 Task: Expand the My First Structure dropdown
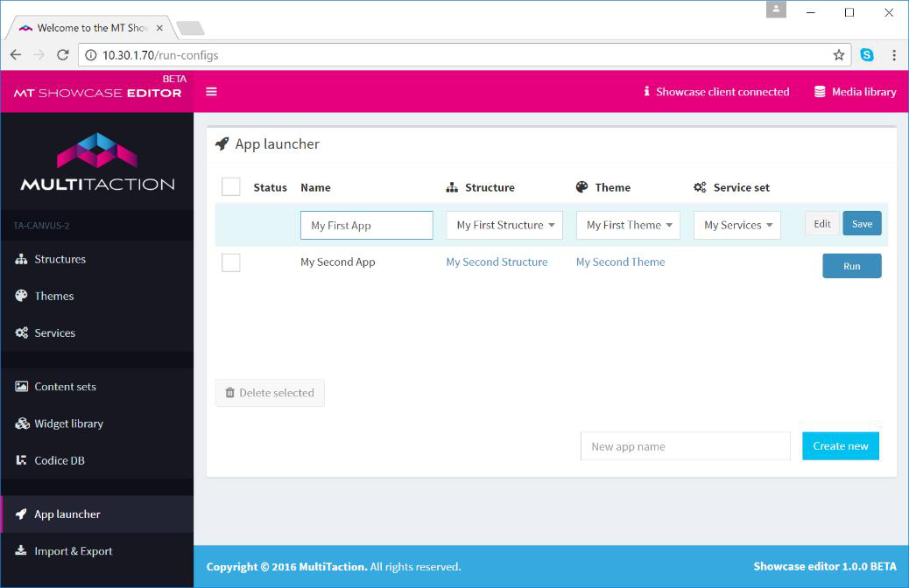pyautogui.click(x=504, y=225)
